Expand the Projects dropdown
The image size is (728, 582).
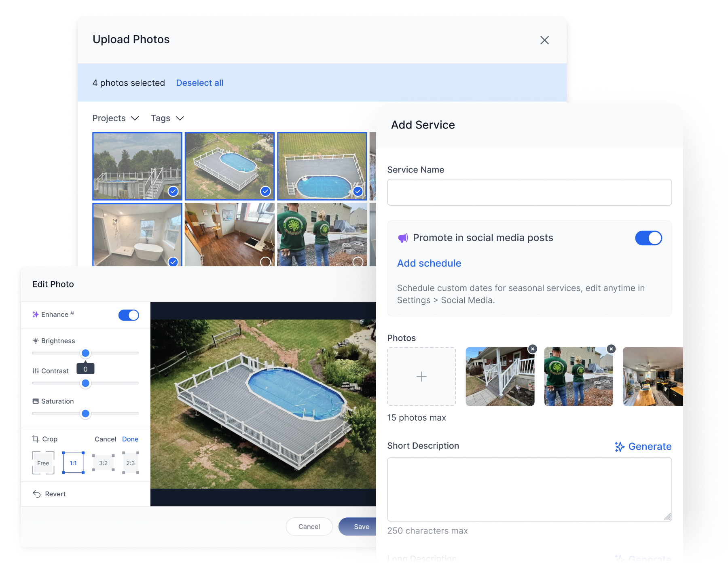(x=116, y=118)
